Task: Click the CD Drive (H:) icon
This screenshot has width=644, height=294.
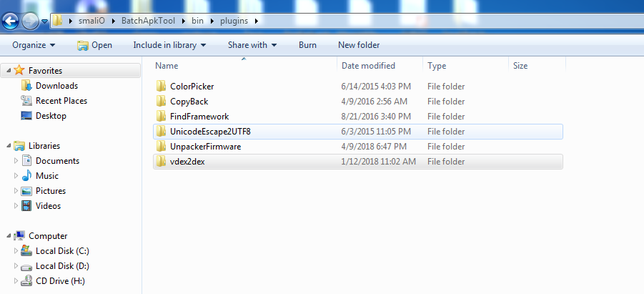Action: [x=26, y=281]
